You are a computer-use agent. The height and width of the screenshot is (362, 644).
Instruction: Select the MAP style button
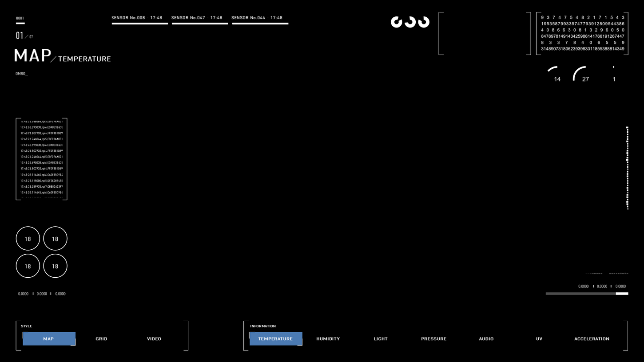49,338
